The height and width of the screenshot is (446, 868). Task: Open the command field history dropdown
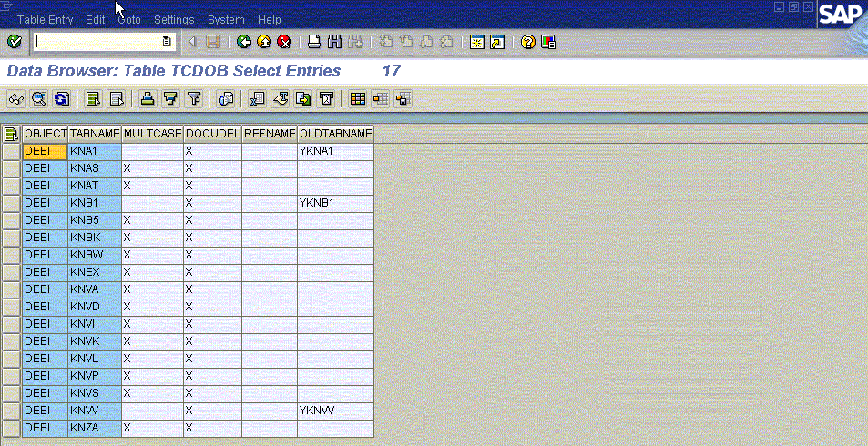pos(167,42)
